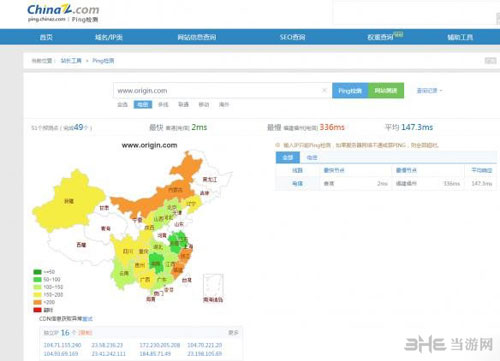Click the orange >200 legend swatch
Screen dimensions: 500x361
click(x=37, y=302)
